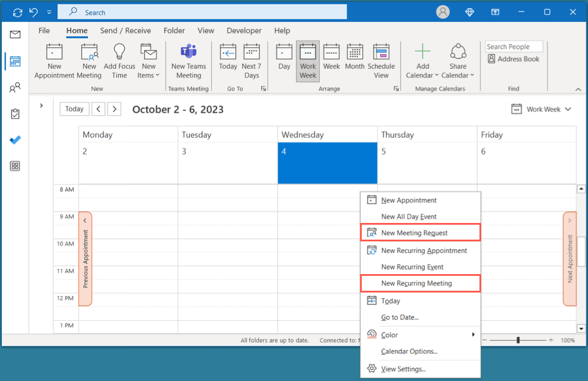Open Mail from left sidebar
Screen dimensions: 588x381
pyautogui.click(x=16, y=34)
